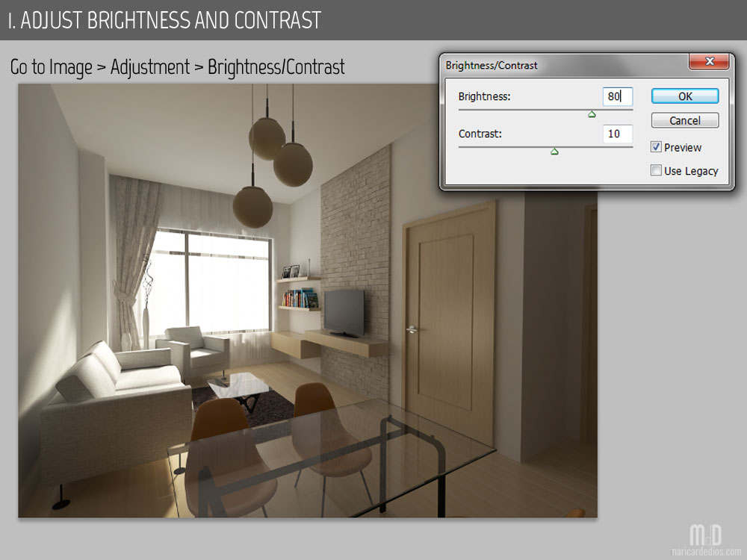Close the Brightness/Contrast dialog with the red X

click(x=709, y=62)
